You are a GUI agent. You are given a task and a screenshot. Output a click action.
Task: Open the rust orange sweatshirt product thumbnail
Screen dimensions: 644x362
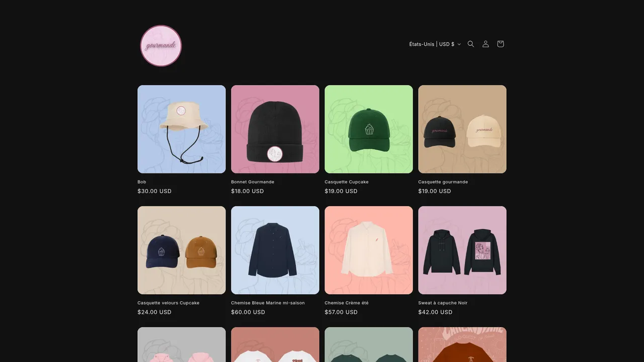tap(462, 345)
